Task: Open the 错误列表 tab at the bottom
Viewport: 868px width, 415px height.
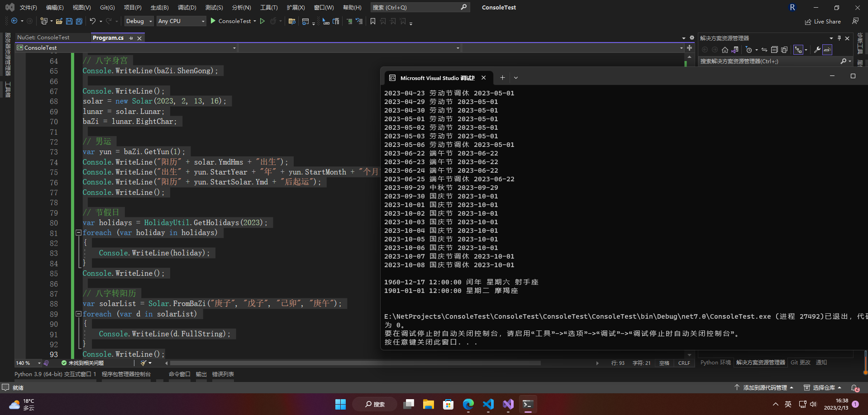Action: (x=223, y=374)
